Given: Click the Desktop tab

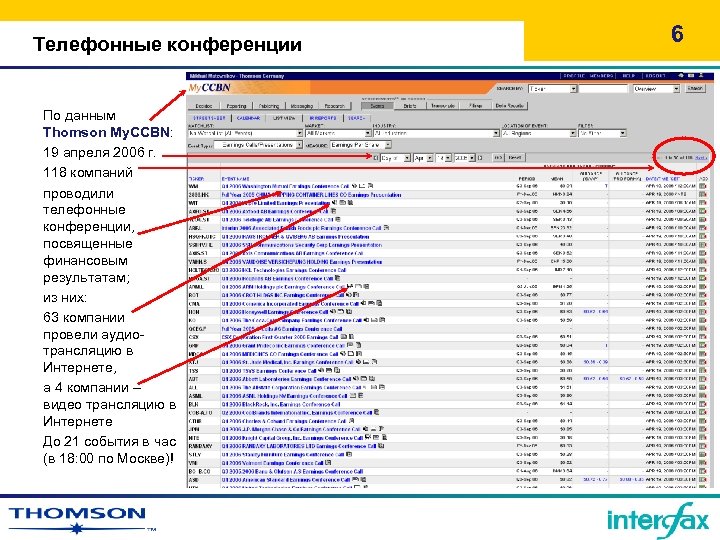Looking at the screenshot, I should [203, 106].
